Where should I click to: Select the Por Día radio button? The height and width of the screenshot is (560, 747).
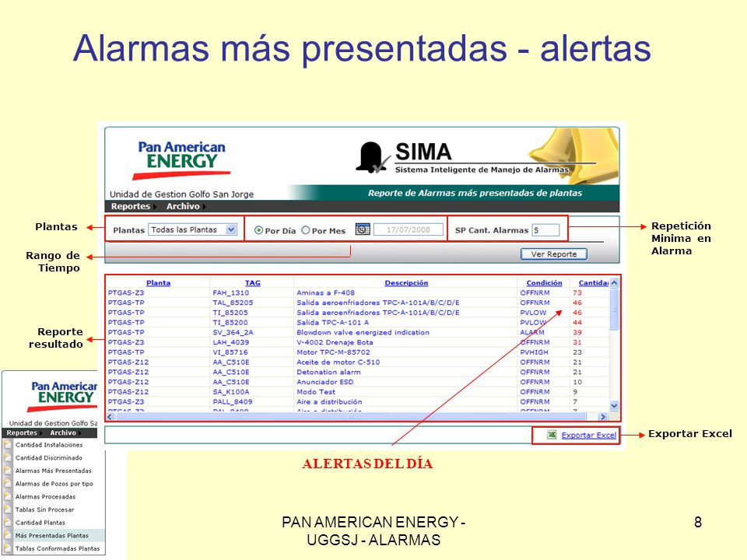[x=258, y=230]
